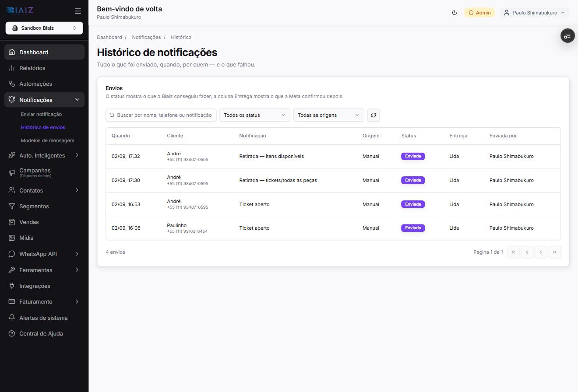Click Enviada badge in the 17:32 row
578x392 pixels.
413,156
